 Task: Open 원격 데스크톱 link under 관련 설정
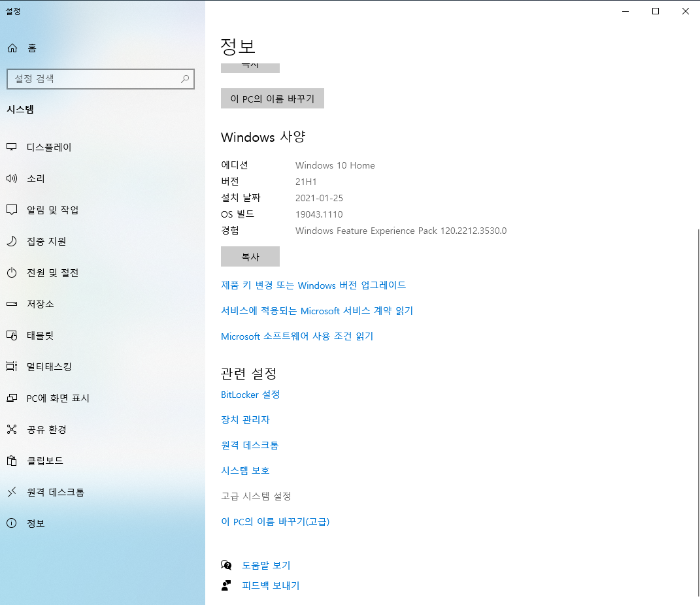250,446
